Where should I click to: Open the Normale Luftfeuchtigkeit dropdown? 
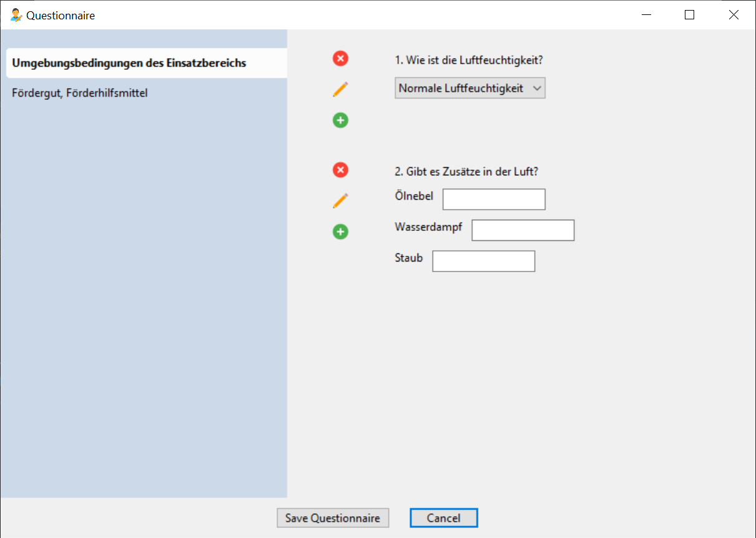(470, 88)
